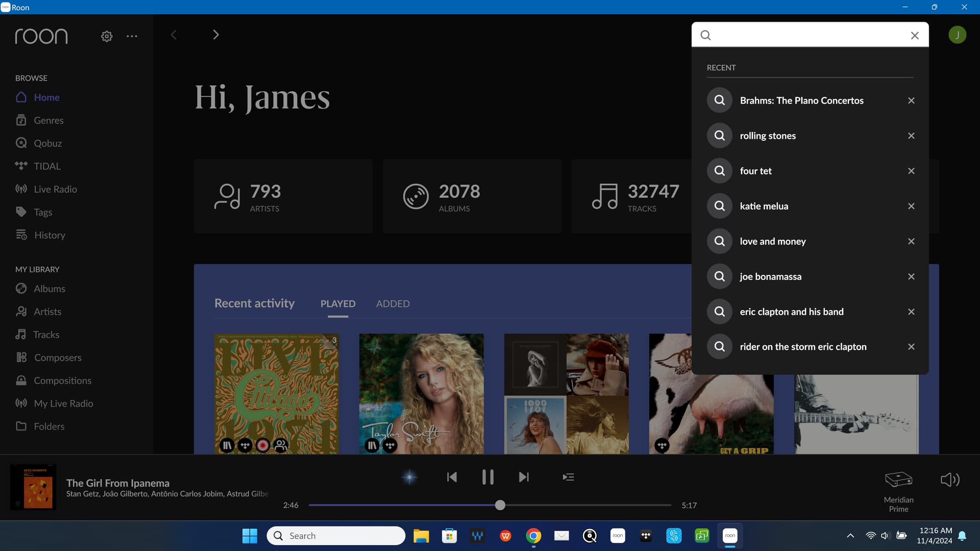Viewport: 980px width, 551px height.
Task: Open Taylor Swift debut album thumbnail
Action: 422,394
